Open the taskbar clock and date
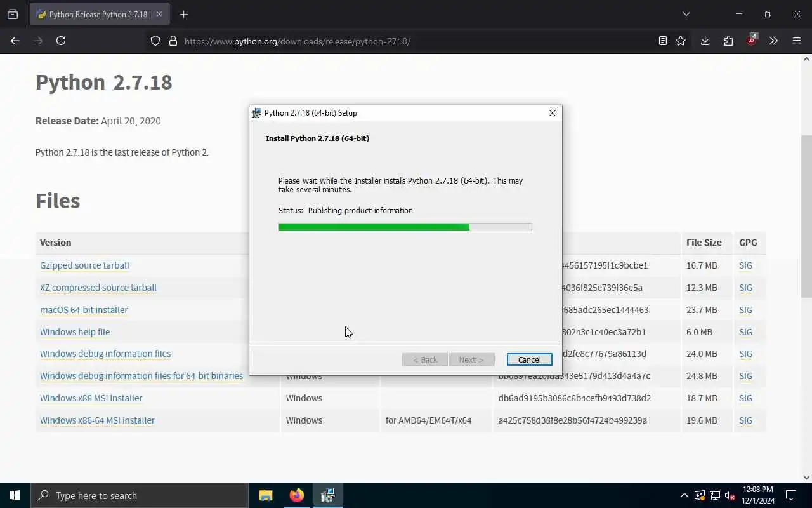This screenshot has height=508, width=812. (x=758, y=495)
